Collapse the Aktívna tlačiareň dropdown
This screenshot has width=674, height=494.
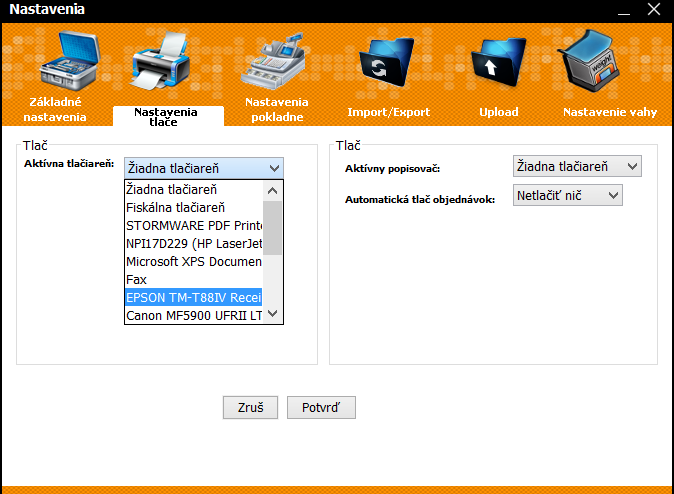pyautogui.click(x=275, y=168)
